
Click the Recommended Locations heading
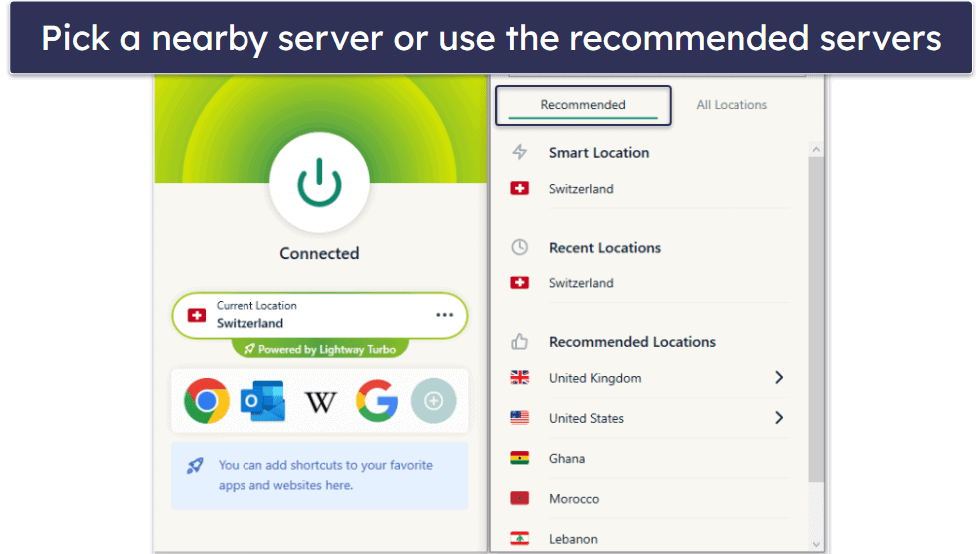[632, 342]
